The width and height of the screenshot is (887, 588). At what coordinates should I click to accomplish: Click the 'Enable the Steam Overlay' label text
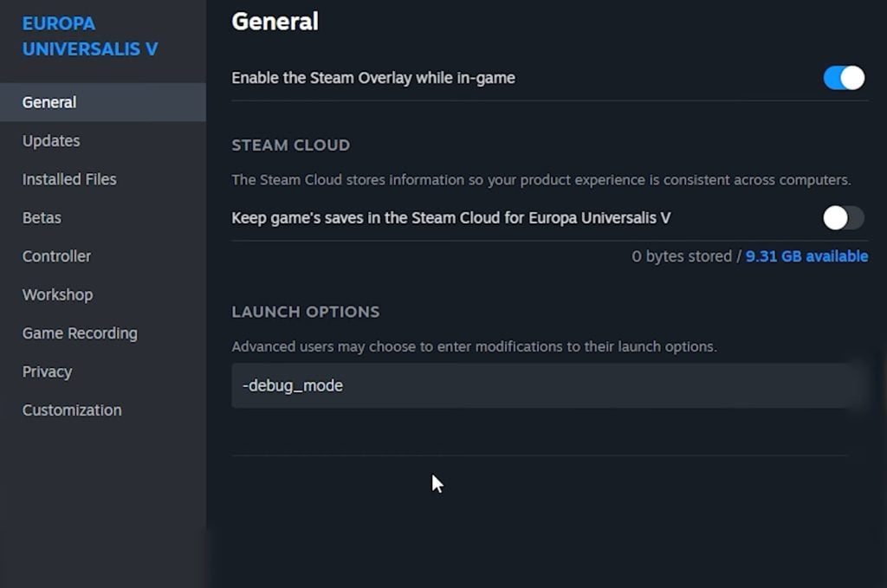click(373, 78)
